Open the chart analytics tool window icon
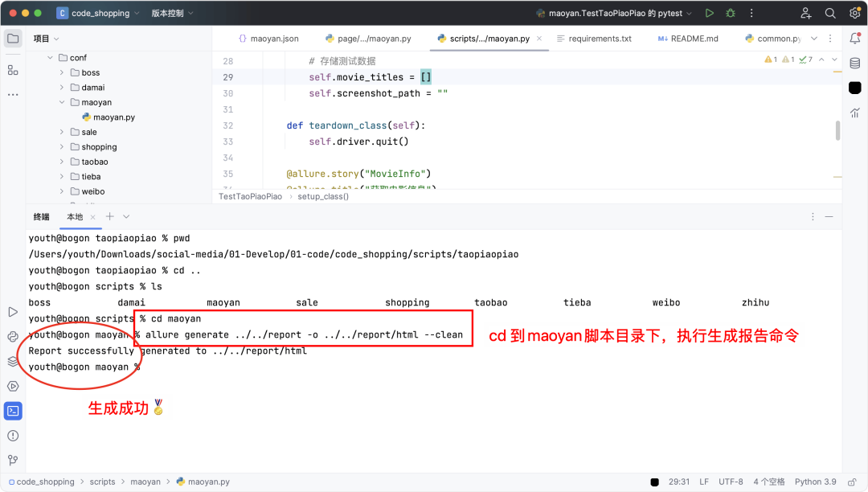The image size is (868, 492). 855,113
